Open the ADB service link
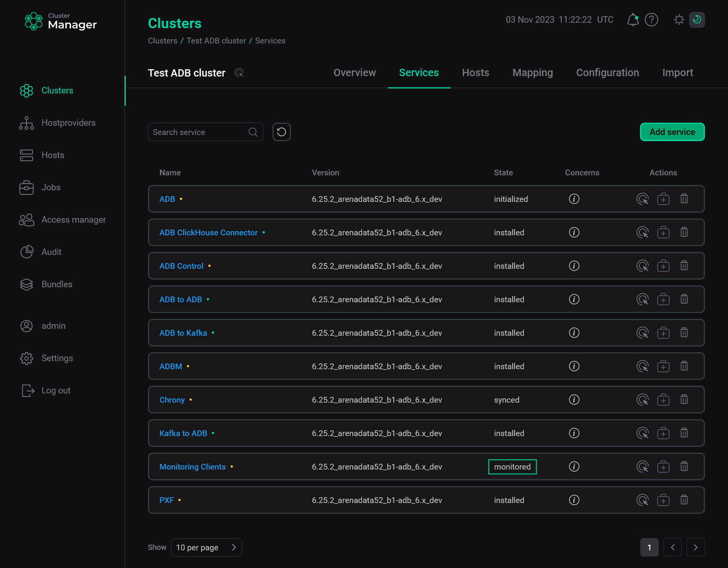 (x=167, y=199)
